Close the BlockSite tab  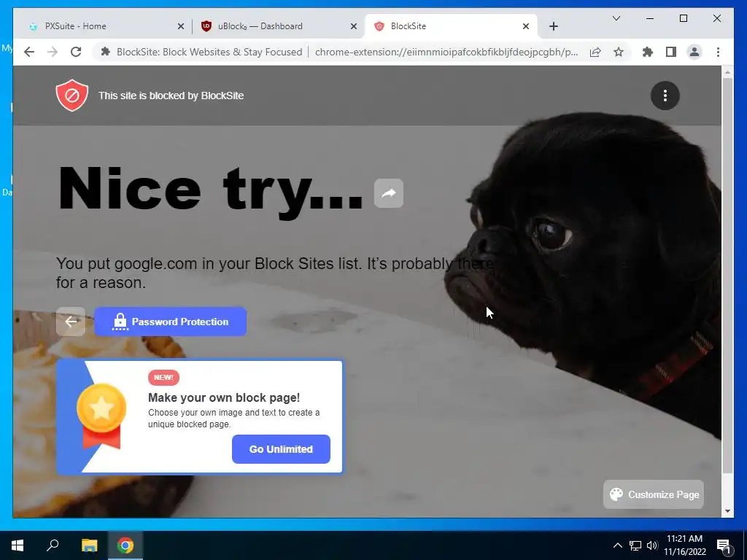[x=526, y=26]
